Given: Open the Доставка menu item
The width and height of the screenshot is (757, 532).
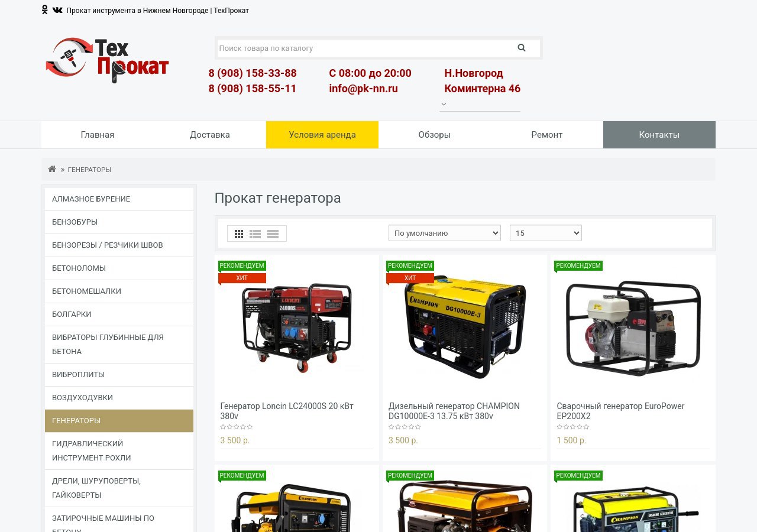Looking at the screenshot, I should pos(210,135).
